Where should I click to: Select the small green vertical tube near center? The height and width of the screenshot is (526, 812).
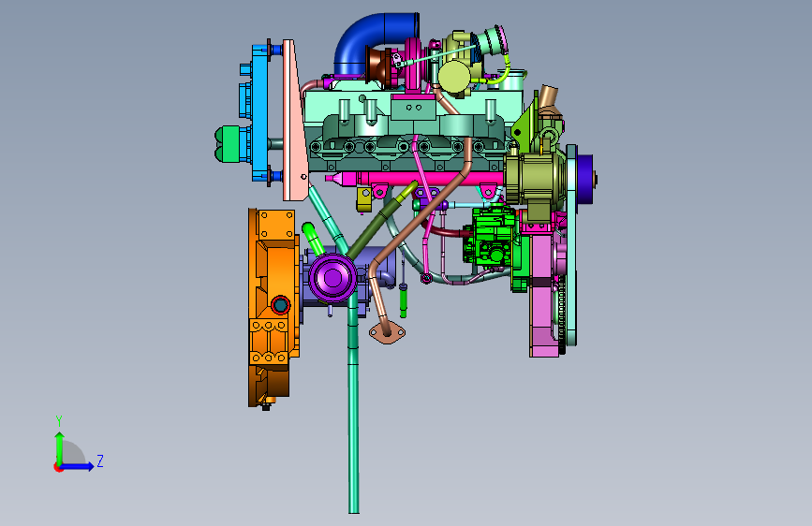[404, 300]
